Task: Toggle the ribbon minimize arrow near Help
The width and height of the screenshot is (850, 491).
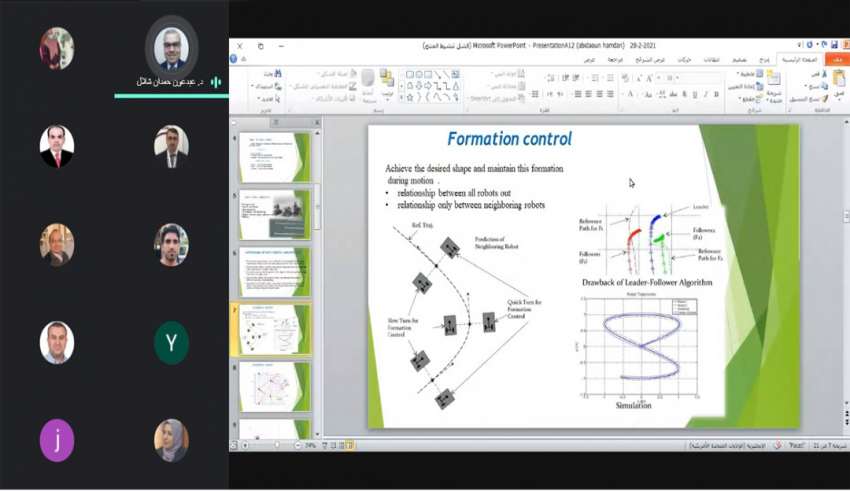Action: pos(243,59)
